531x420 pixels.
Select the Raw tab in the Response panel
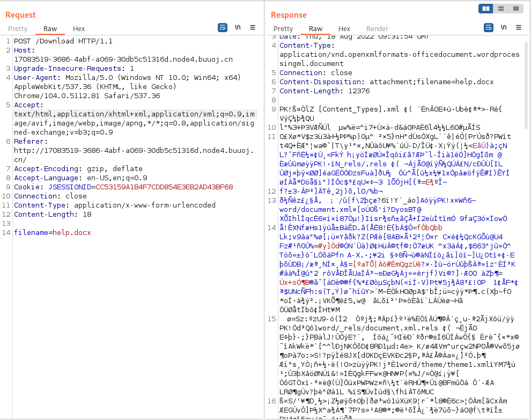pos(315,29)
